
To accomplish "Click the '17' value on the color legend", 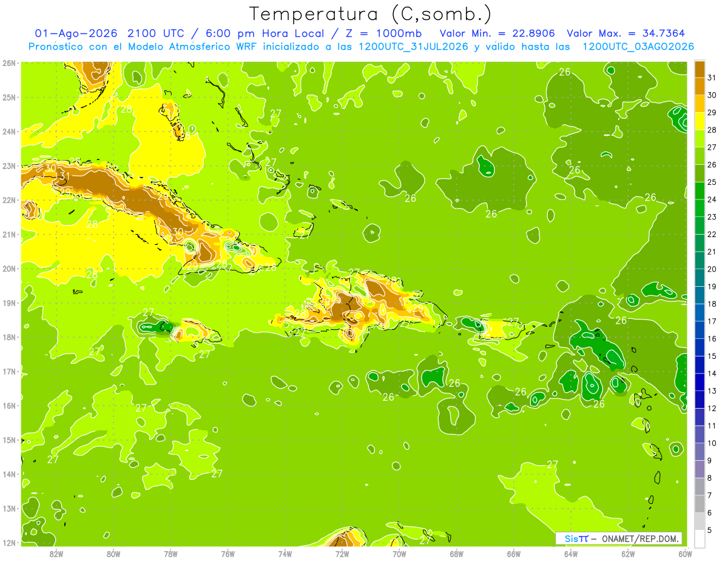I will [712, 321].
